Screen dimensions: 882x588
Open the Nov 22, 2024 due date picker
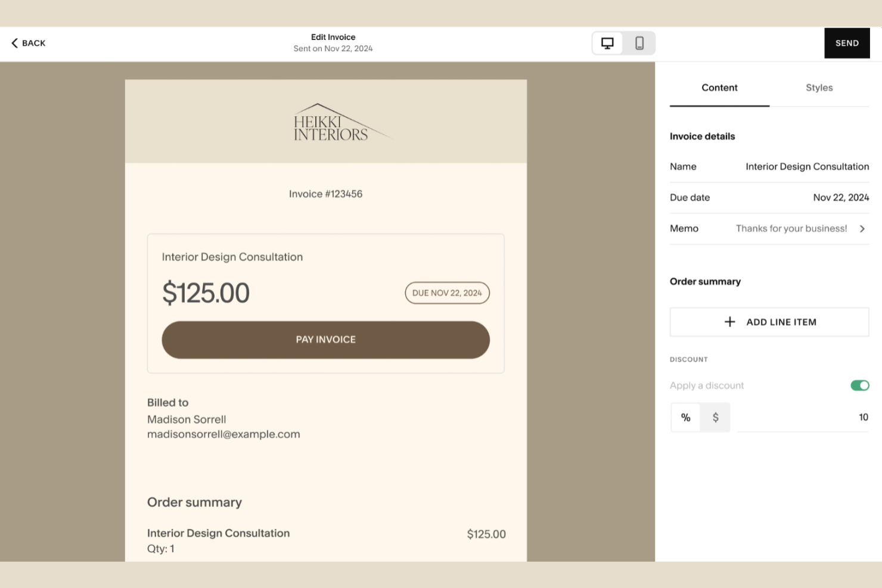[x=841, y=197]
